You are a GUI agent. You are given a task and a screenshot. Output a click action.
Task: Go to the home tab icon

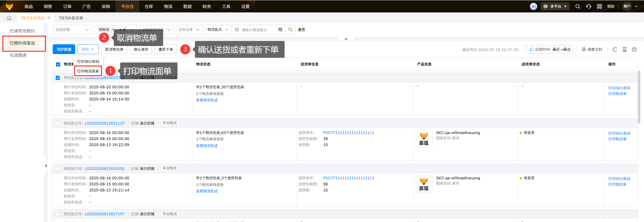[x=9, y=18]
